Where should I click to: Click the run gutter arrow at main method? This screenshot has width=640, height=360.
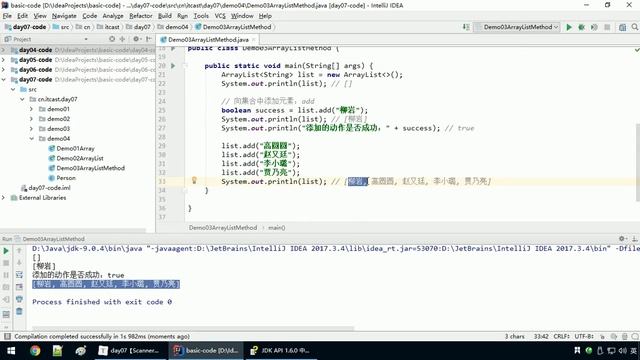pyautogui.click(x=173, y=66)
